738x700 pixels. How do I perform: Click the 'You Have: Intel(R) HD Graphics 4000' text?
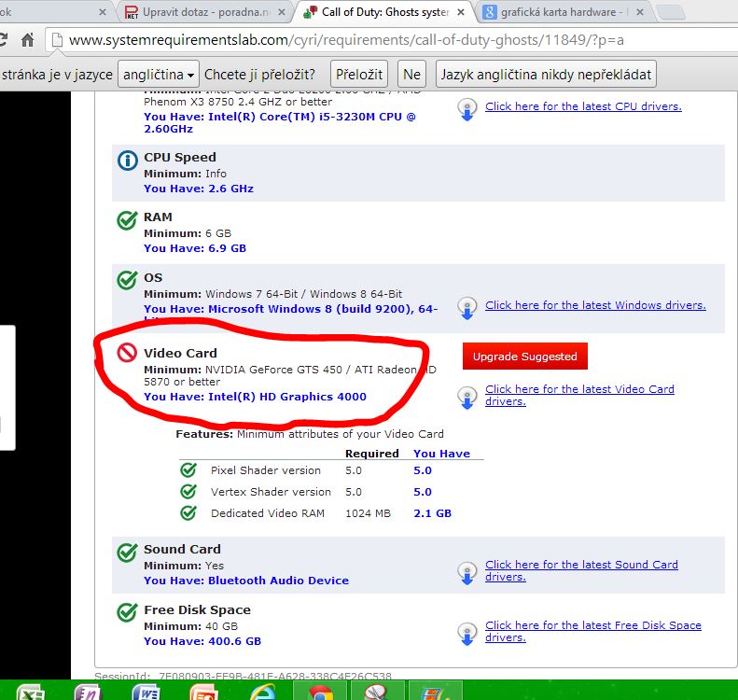tap(255, 397)
